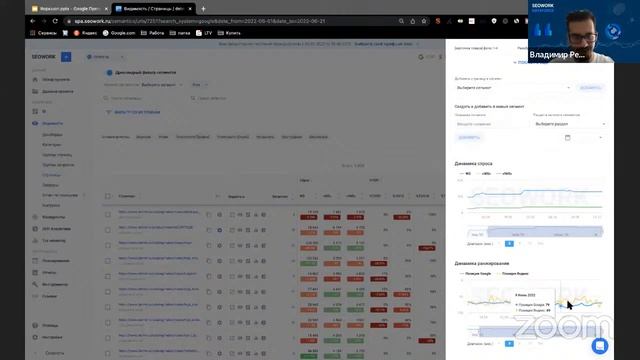The width and height of the screenshot is (640, 360).
Task: Expand dropdown arrow next to calendar icon
Action: click(x=600, y=138)
